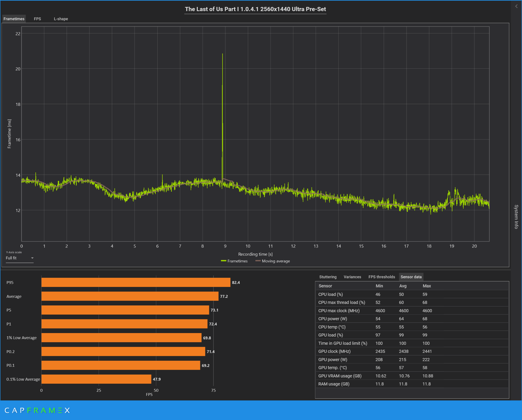The height and width of the screenshot is (420, 522).
Task: Open the L-shape tab
Action: (61, 19)
